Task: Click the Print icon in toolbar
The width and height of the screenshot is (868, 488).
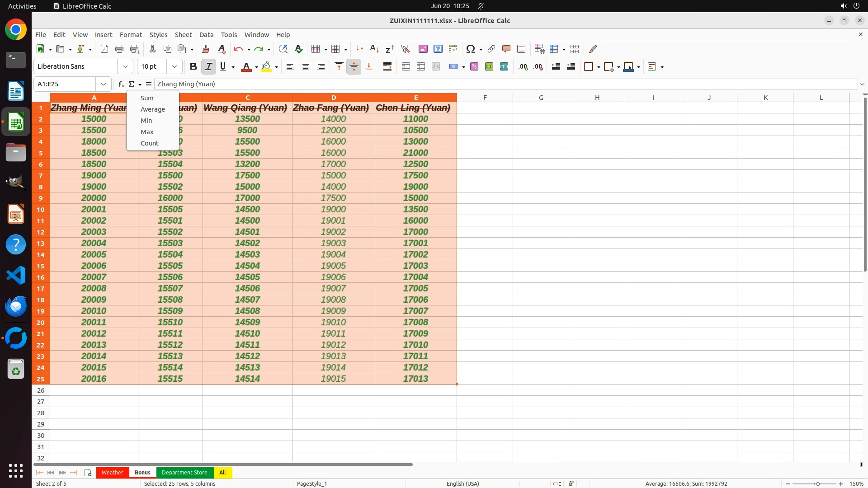Action: [119, 49]
